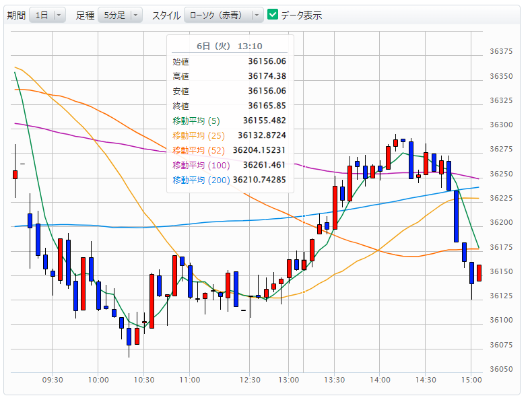The height and width of the screenshot is (402, 532).
Task: Open the スタイル dropdown showing ローソク(赤青)
Action: point(224,15)
